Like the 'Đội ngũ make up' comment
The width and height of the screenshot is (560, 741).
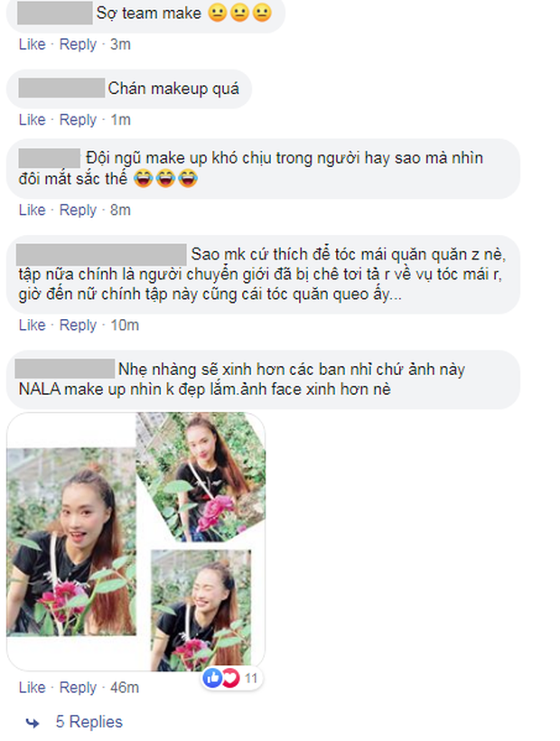[33, 210]
